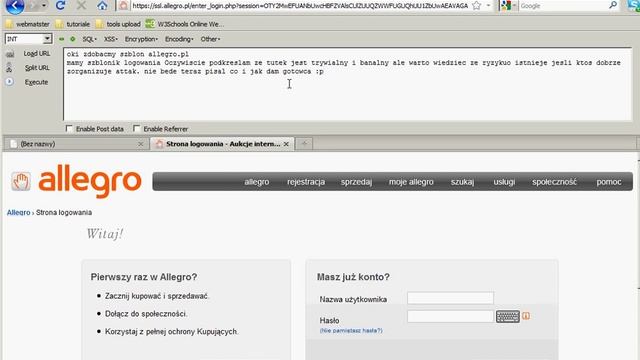The height and width of the screenshot is (360, 640).
Task: Click the Skype toolbar icon
Action: [x=634, y=6]
